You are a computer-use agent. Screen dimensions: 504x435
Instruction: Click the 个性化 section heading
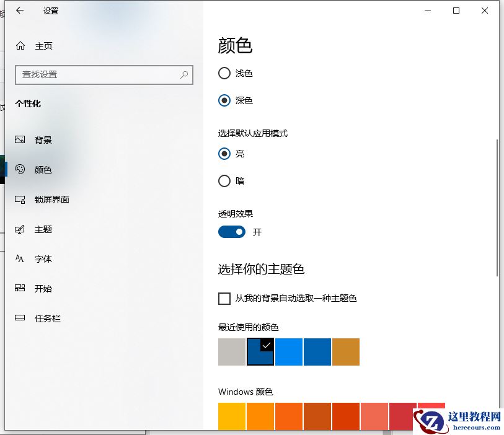coord(28,103)
